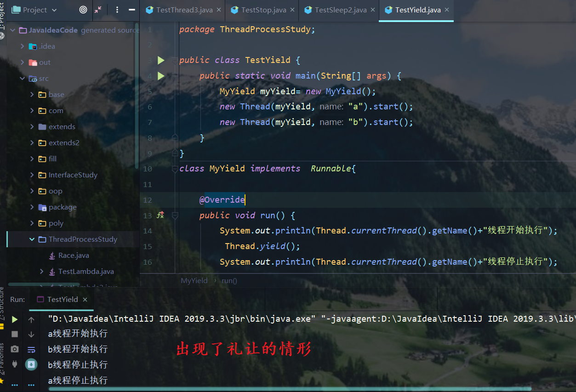This screenshot has height=392, width=576.
Task: Select the TestYield tab in Run panel
Action: (63, 299)
